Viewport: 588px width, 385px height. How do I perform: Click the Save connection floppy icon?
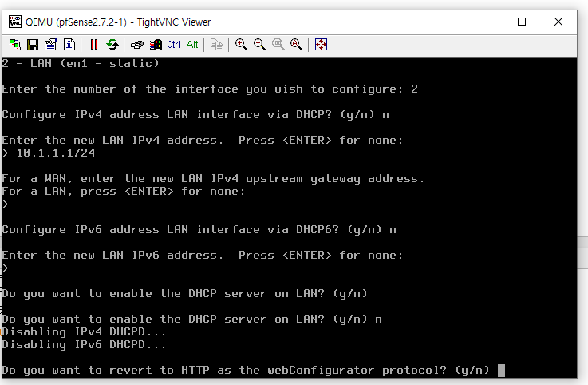click(x=33, y=45)
